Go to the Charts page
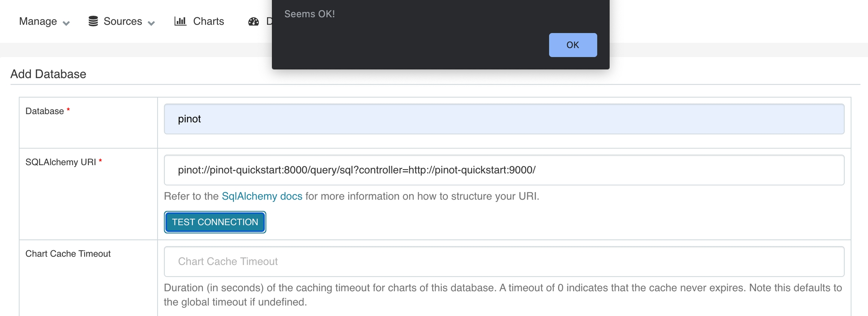Image resolution: width=868 pixels, height=316 pixels. (208, 21)
